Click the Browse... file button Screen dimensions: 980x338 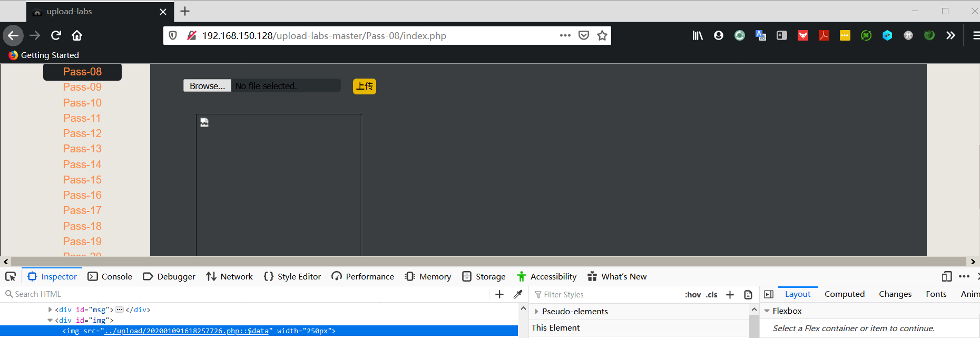[x=207, y=86]
